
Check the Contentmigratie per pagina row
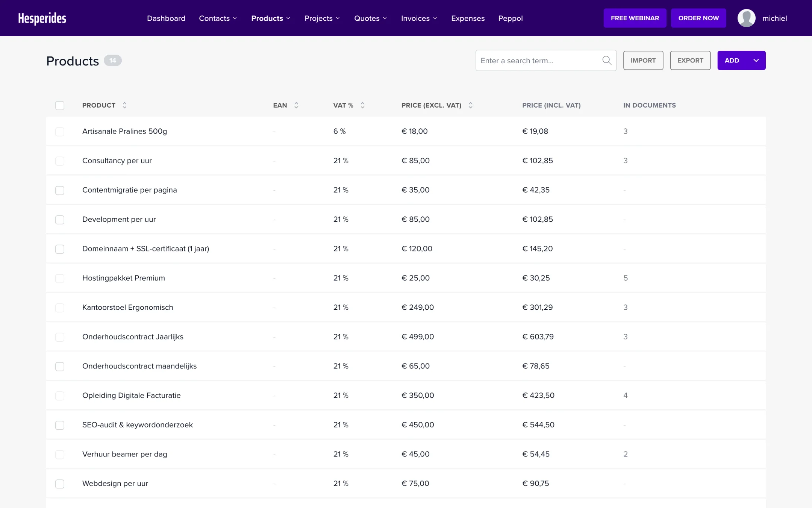[x=60, y=190]
